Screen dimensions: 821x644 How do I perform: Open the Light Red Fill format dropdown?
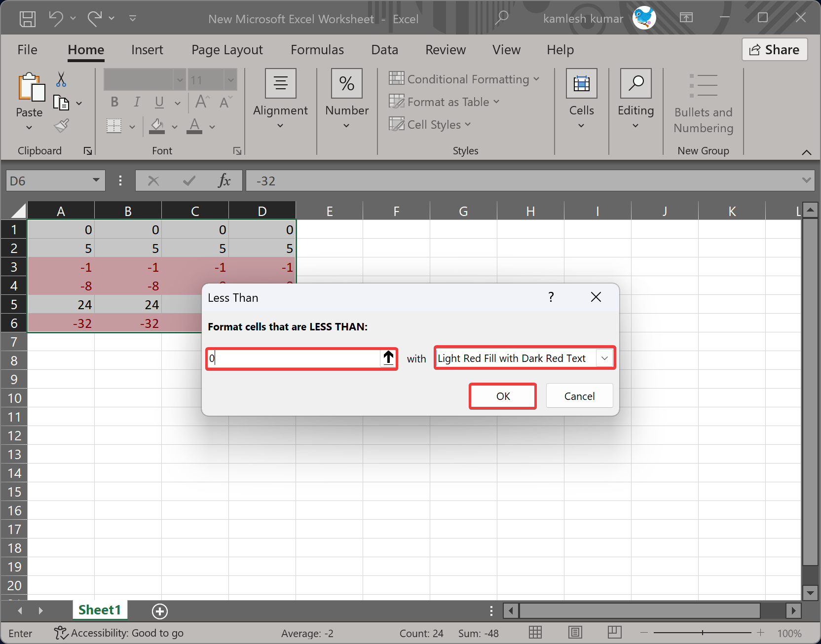point(604,358)
